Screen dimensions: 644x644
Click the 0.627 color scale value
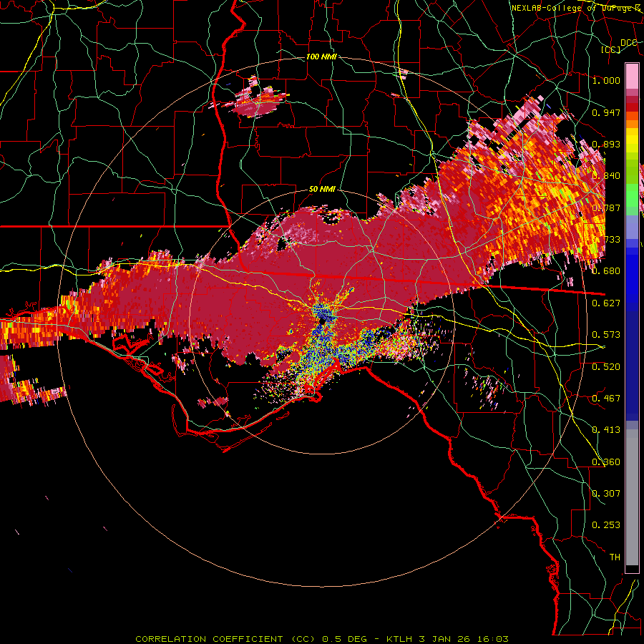pos(606,303)
